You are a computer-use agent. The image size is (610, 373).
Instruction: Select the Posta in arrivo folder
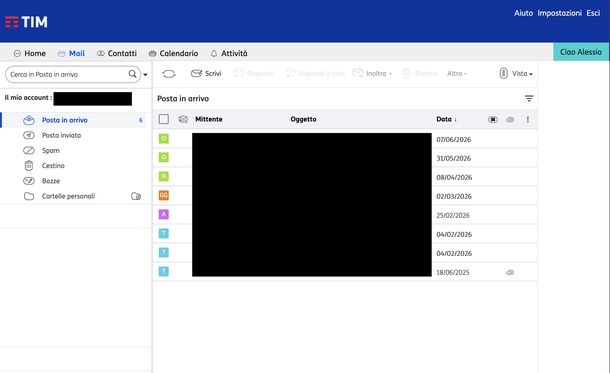73,120
